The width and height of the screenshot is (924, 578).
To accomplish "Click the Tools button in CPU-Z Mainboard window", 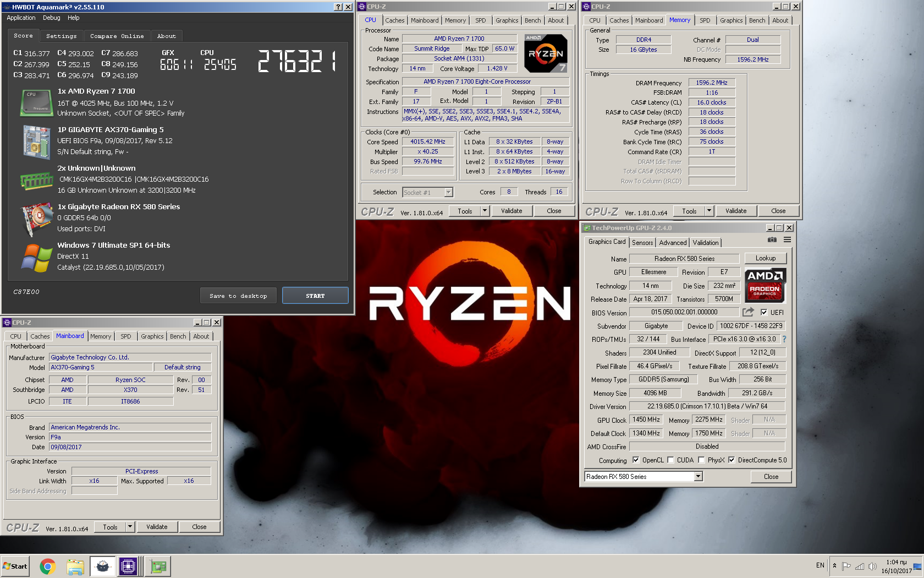I will coord(110,527).
